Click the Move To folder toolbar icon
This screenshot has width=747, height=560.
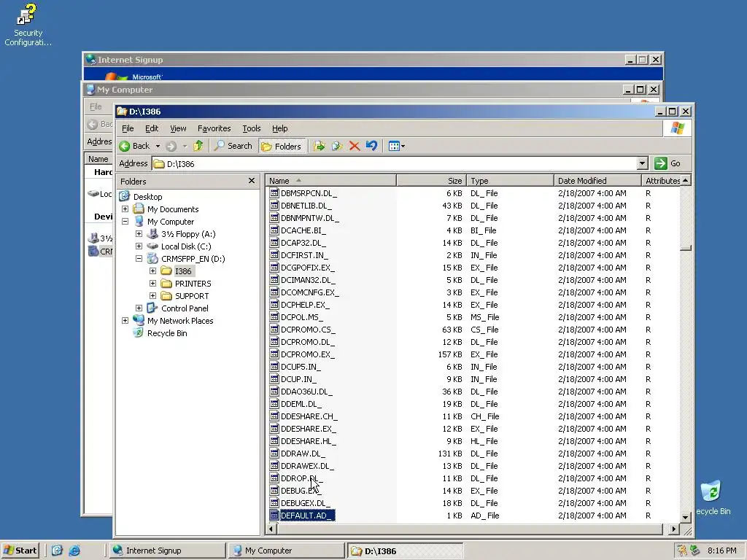(320, 146)
